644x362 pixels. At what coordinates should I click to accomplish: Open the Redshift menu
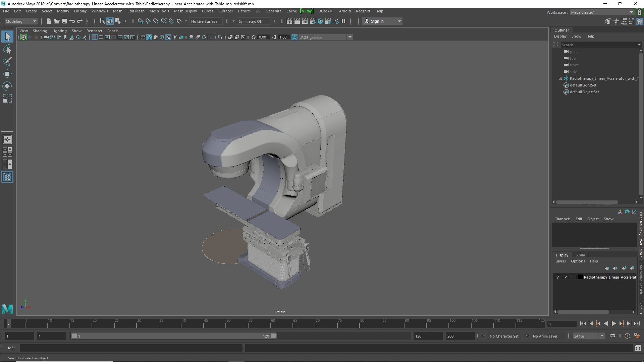coord(363,11)
